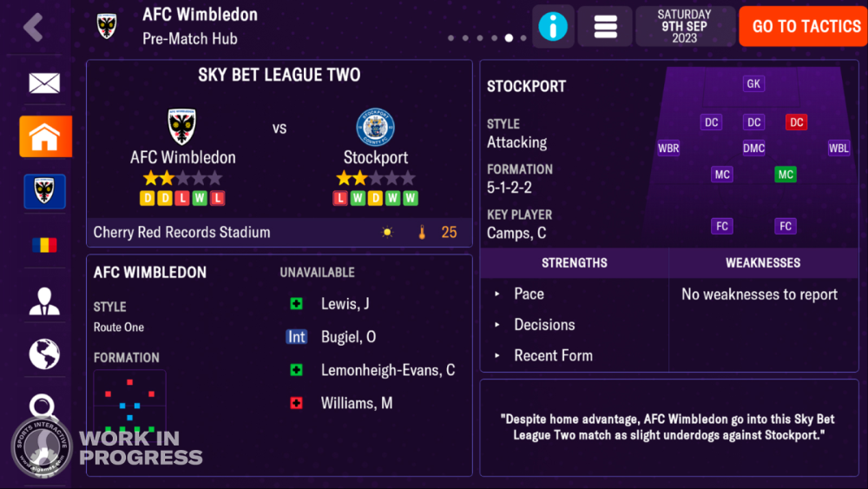Go back using the left chevron arrow
Viewport: 868px width, 489px height.
tap(33, 27)
